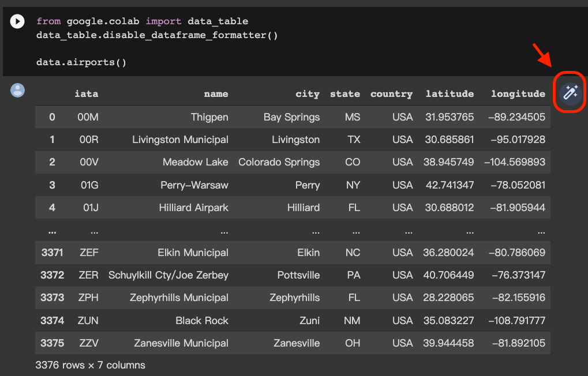588x376 pixels.
Task: Click the import data_table code line
Action: (142, 21)
